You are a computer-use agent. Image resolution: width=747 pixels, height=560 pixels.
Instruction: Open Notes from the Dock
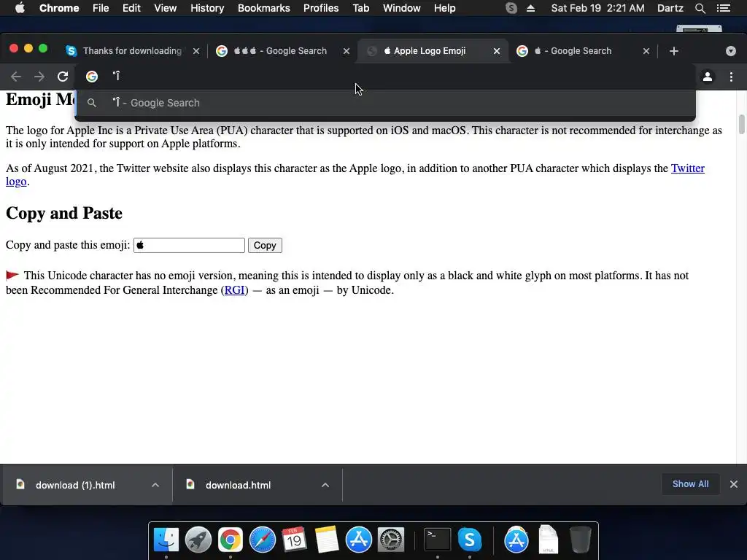point(326,540)
